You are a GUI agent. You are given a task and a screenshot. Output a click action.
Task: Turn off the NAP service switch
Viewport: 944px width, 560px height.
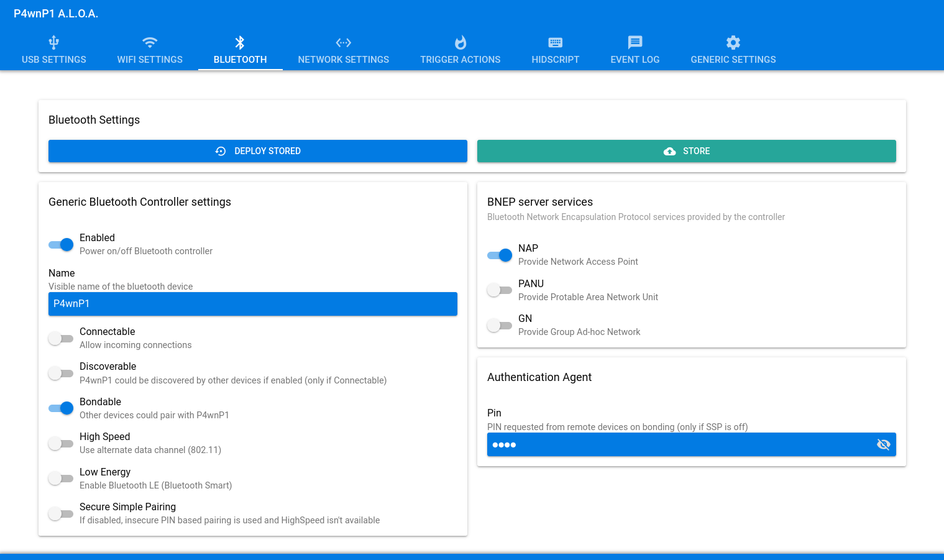click(500, 255)
